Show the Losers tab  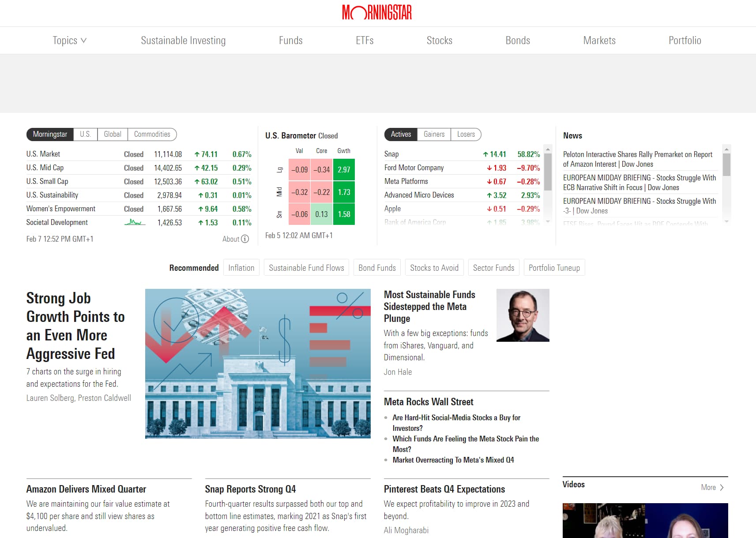click(466, 134)
